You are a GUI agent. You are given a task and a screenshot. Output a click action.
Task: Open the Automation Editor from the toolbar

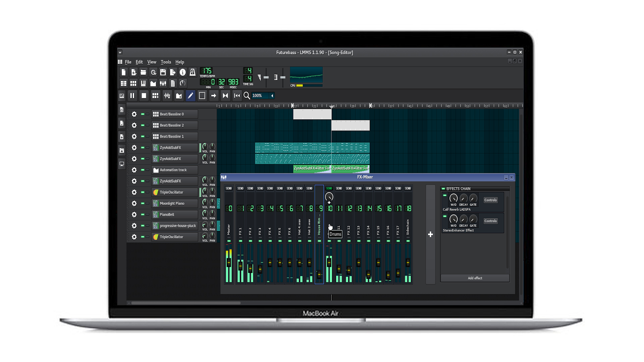pos(153,83)
